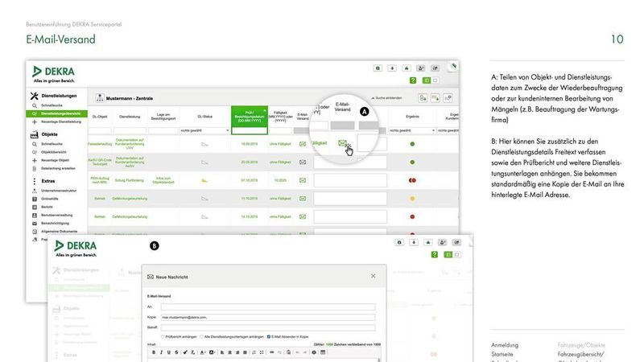The width and height of the screenshot is (644, 362).
Task: Click the Extras heading in the sidebar
Action: tap(48, 181)
